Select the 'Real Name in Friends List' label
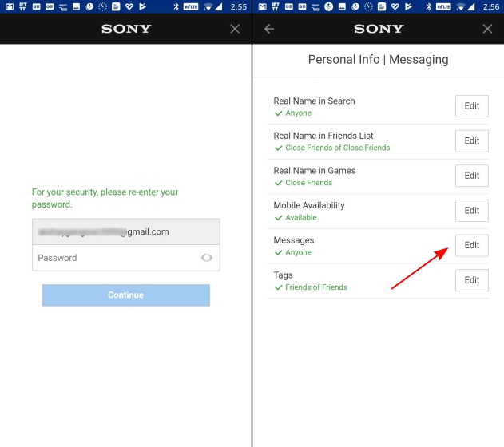The image size is (504, 447). (x=323, y=136)
